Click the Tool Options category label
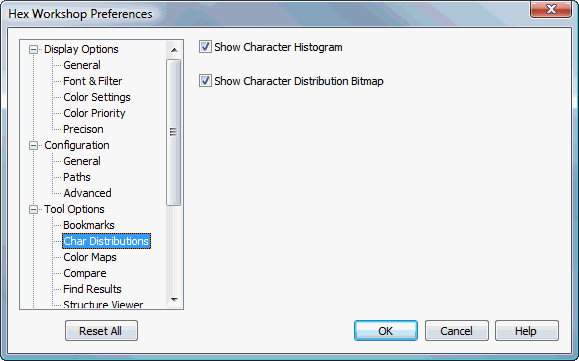 point(74,209)
